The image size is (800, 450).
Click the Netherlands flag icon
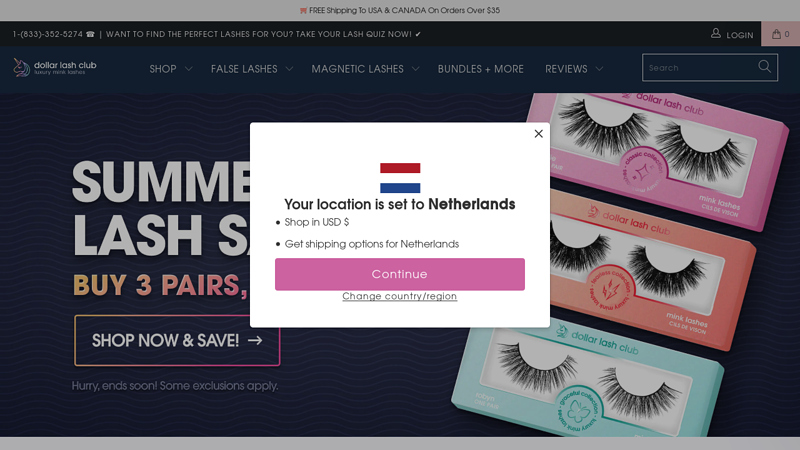(400, 178)
